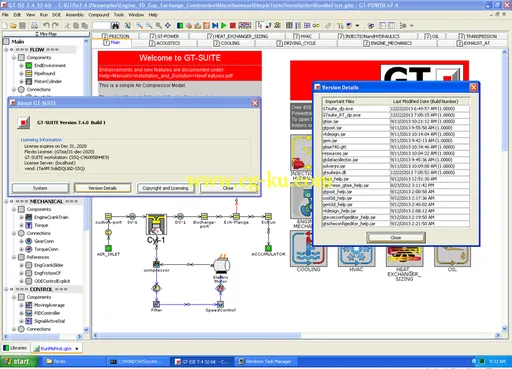This screenshot has height=369, width=512.
Task: Expand the GearConn tree node
Action: (x=22, y=241)
